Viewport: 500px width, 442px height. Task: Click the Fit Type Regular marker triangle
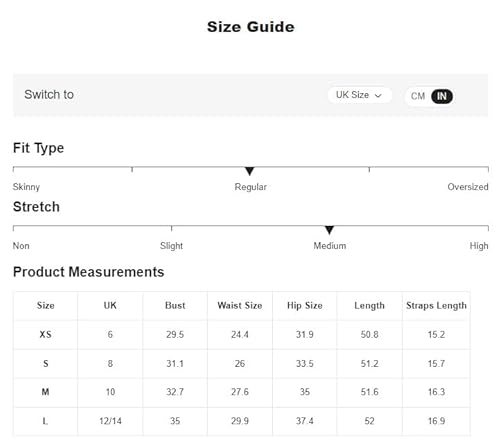tap(249, 171)
